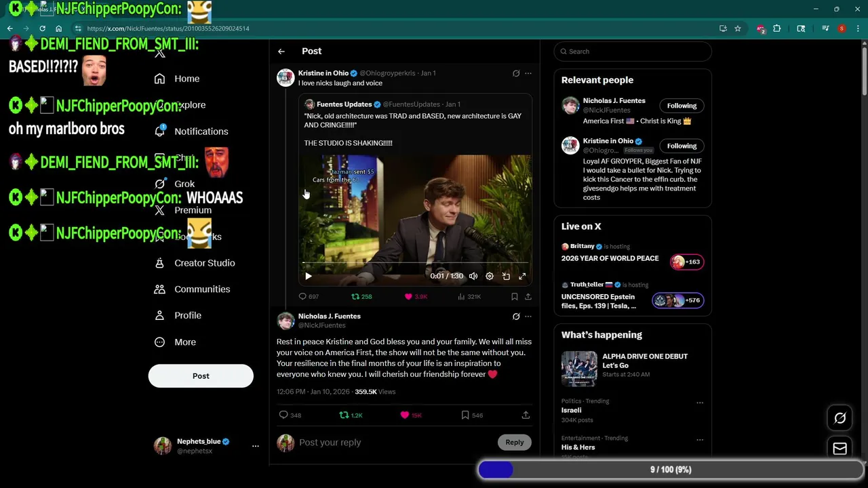Open the floating Messages envelope button

pyautogui.click(x=840, y=448)
